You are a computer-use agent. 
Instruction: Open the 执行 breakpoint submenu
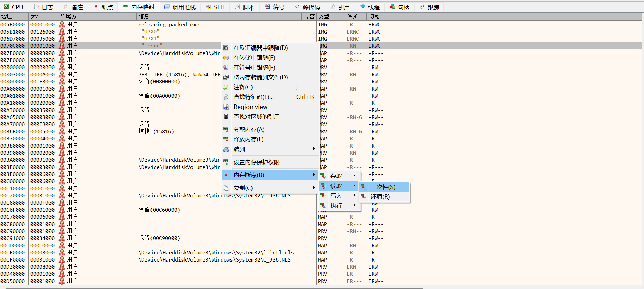coord(354,206)
